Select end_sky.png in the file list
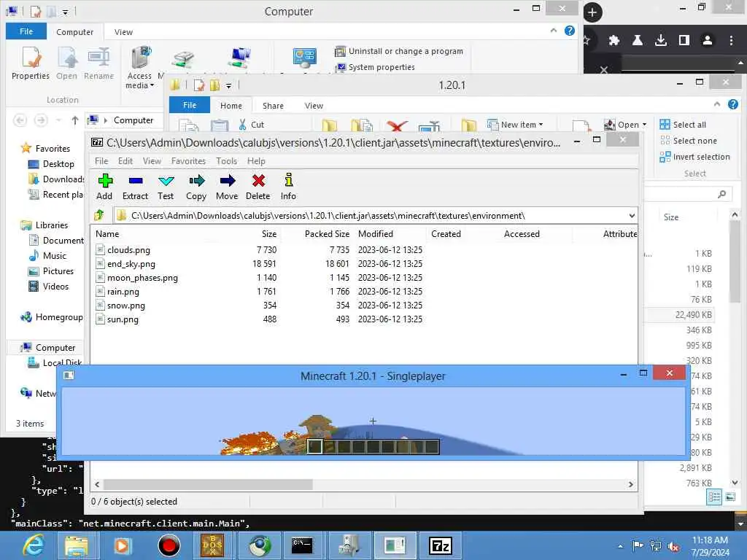Viewport: 747px width, 560px height. [x=131, y=264]
